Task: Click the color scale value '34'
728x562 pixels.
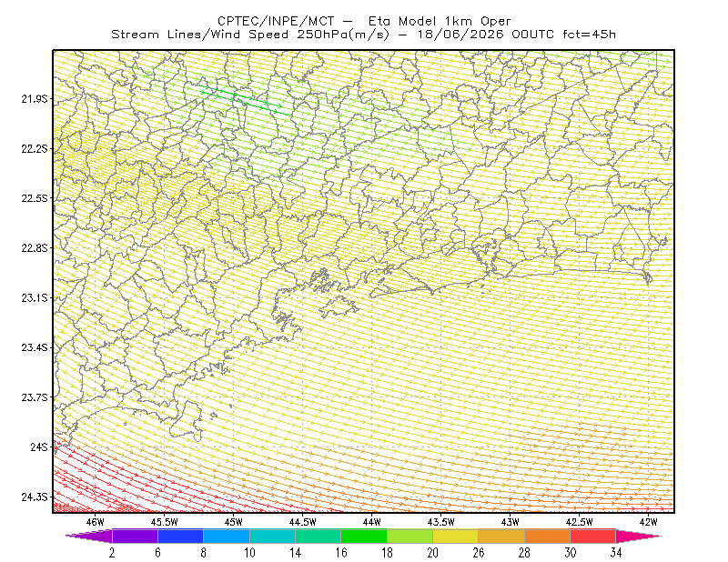Action: tap(616, 553)
